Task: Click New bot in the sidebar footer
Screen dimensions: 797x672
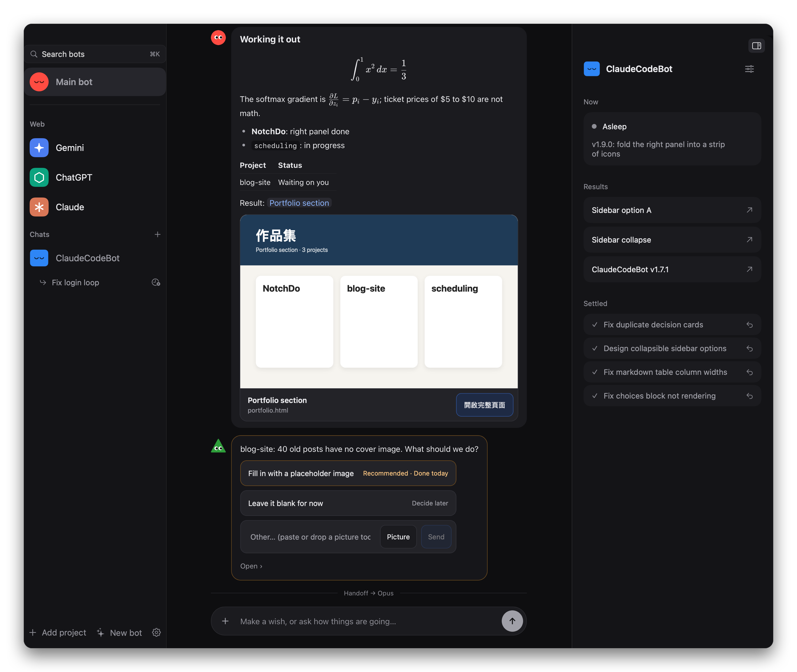Action: [x=119, y=632]
